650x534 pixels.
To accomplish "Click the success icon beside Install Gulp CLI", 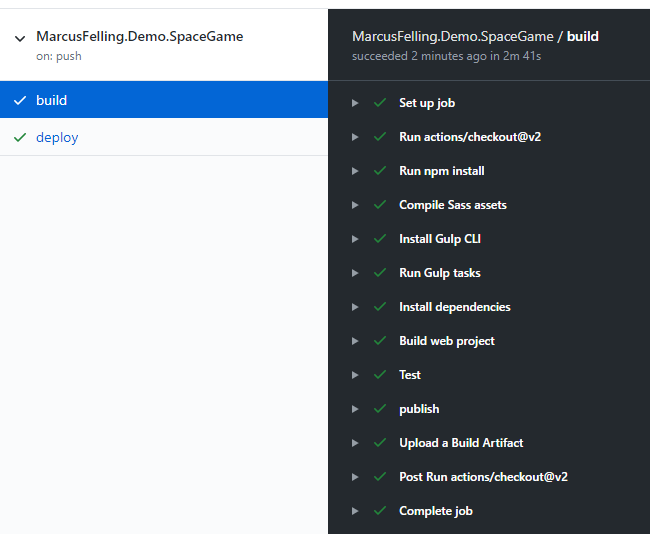I will point(380,239).
